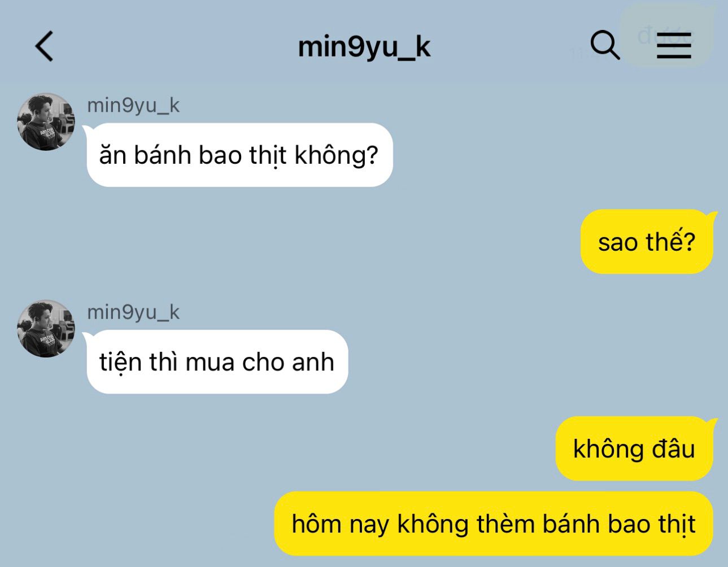Select the yellow "không đâu" message
This screenshot has width=728, height=567.
[x=634, y=449]
